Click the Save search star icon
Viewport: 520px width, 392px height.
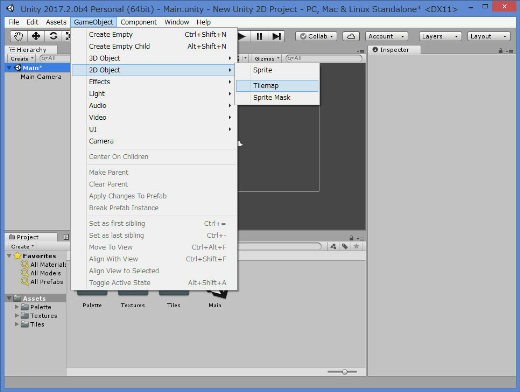pos(356,246)
